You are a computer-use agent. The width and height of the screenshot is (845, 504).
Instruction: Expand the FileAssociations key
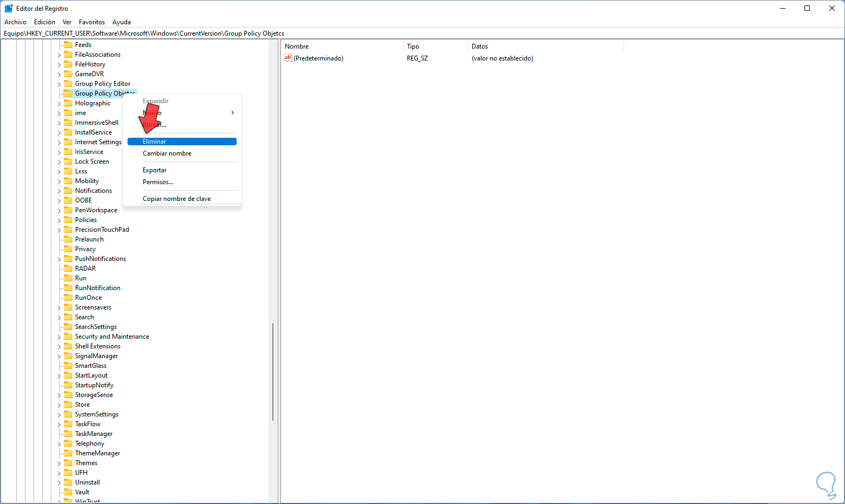59,55
